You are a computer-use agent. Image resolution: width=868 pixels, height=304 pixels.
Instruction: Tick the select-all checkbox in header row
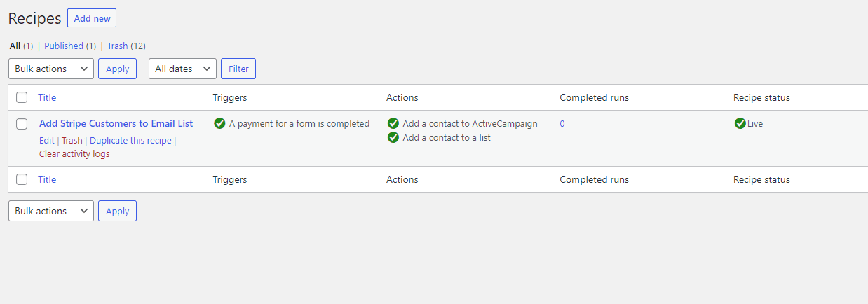point(22,98)
